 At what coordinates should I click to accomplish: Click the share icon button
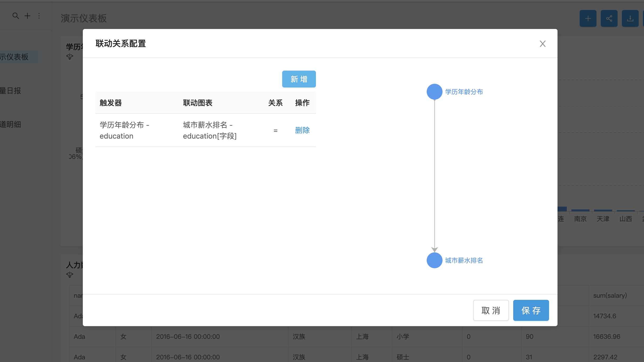tap(609, 18)
